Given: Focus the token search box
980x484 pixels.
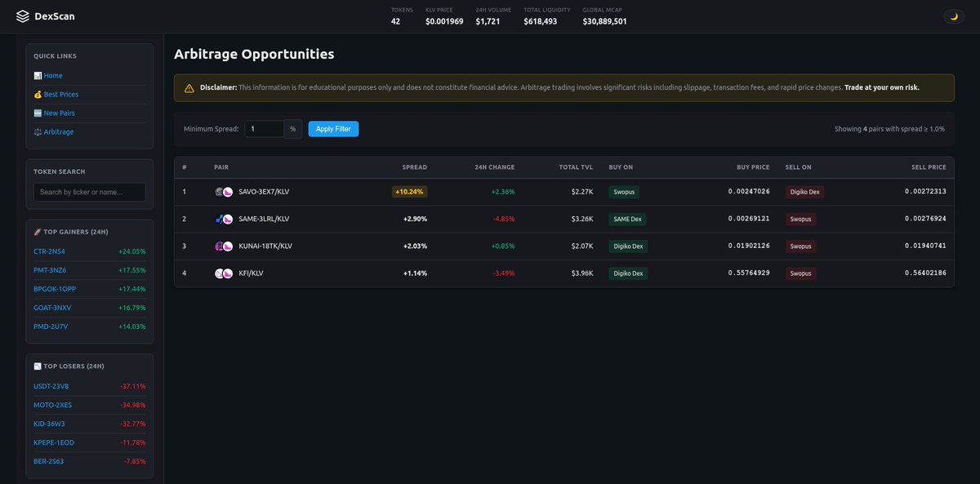Looking at the screenshot, I should (x=90, y=192).
